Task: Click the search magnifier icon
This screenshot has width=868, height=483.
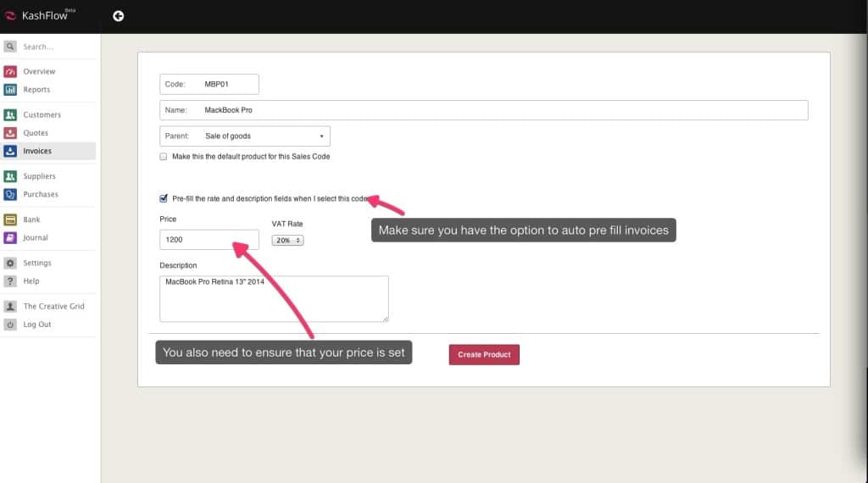Action: (10, 47)
